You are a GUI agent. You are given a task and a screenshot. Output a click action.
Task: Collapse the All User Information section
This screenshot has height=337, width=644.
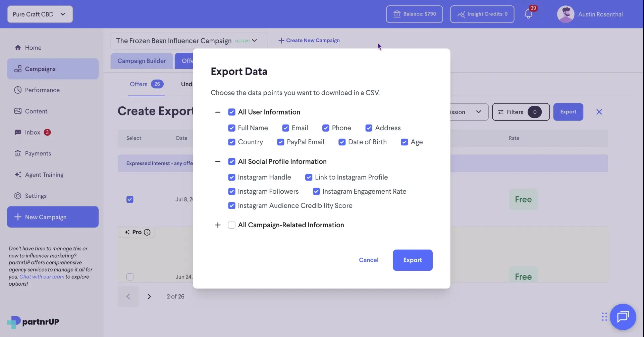(x=218, y=112)
